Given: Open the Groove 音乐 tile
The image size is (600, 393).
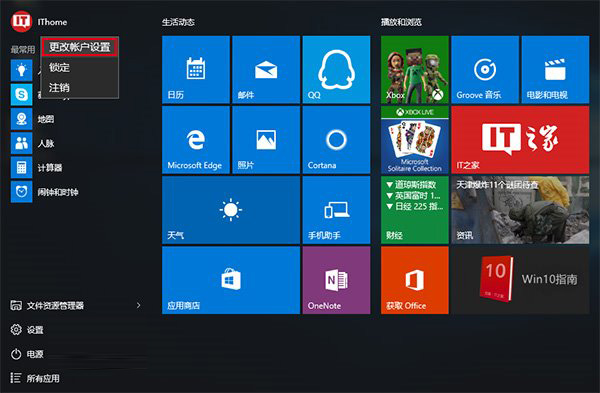Looking at the screenshot, I should point(485,70).
